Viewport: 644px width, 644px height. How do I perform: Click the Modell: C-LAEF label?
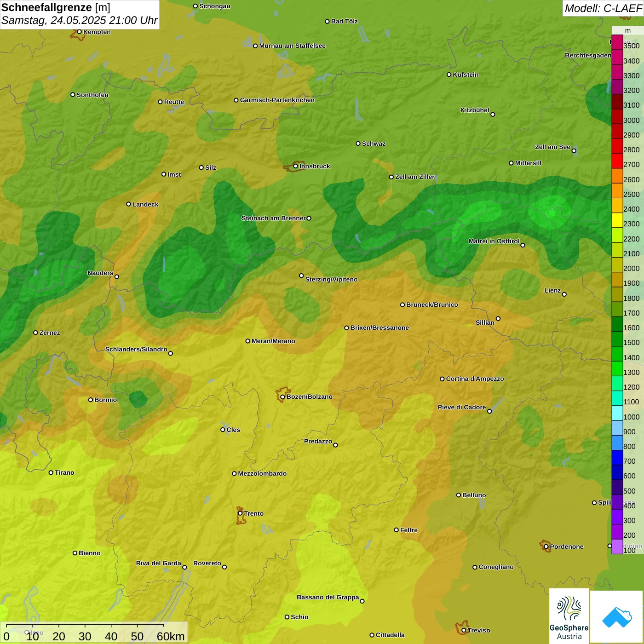coord(603,8)
